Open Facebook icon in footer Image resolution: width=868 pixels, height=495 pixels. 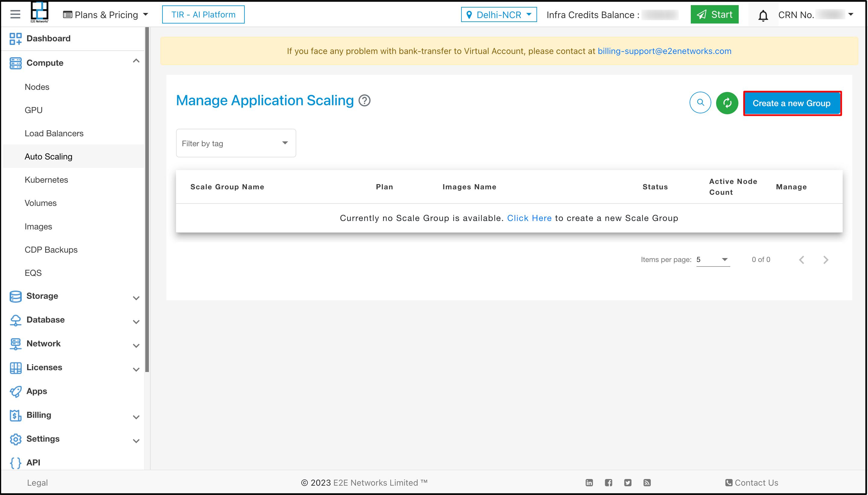click(x=608, y=483)
